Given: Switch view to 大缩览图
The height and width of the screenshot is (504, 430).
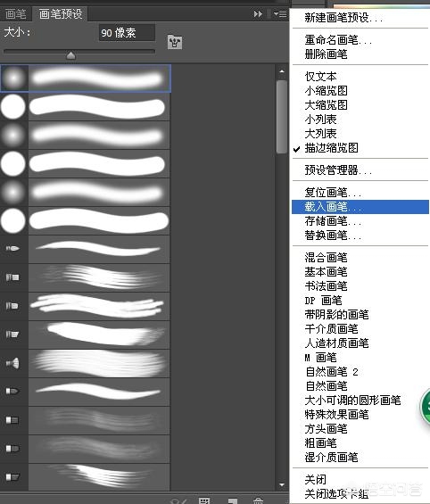Looking at the screenshot, I should pyautogui.click(x=326, y=104).
